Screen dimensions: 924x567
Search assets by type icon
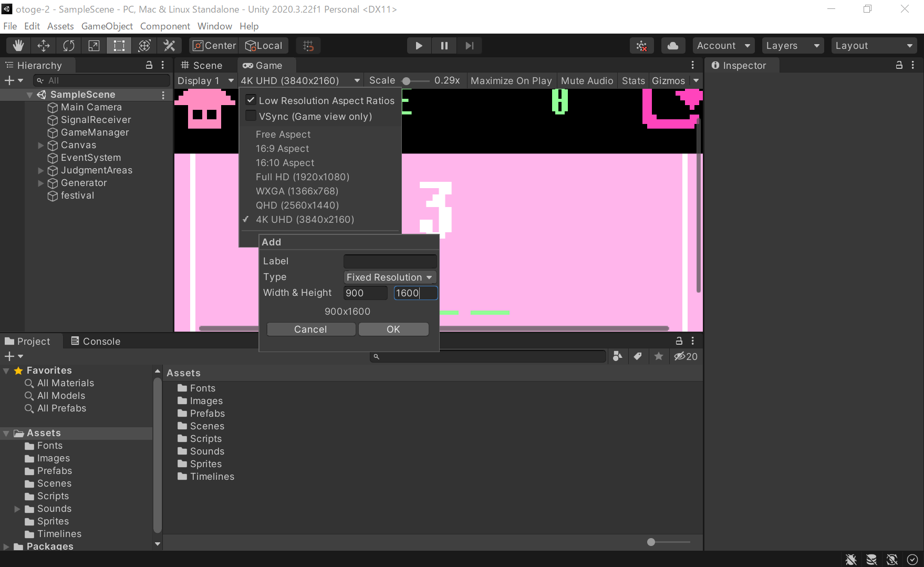[x=618, y=356]
